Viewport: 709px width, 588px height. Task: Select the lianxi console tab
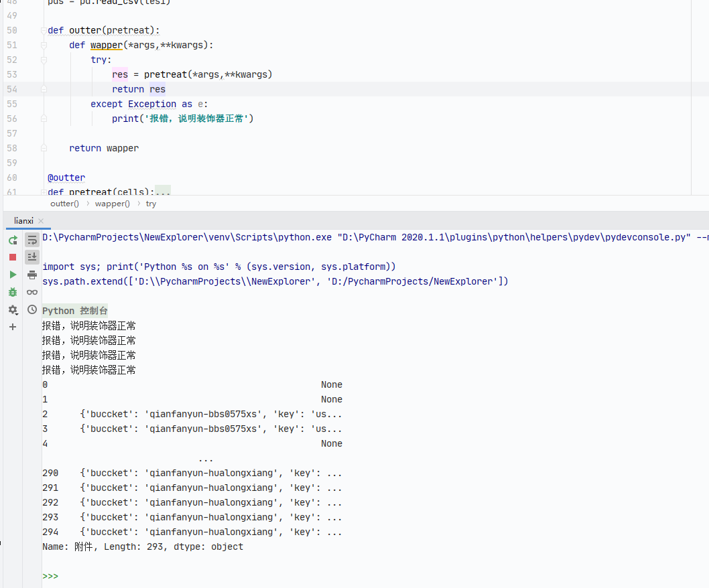point(23,220)
